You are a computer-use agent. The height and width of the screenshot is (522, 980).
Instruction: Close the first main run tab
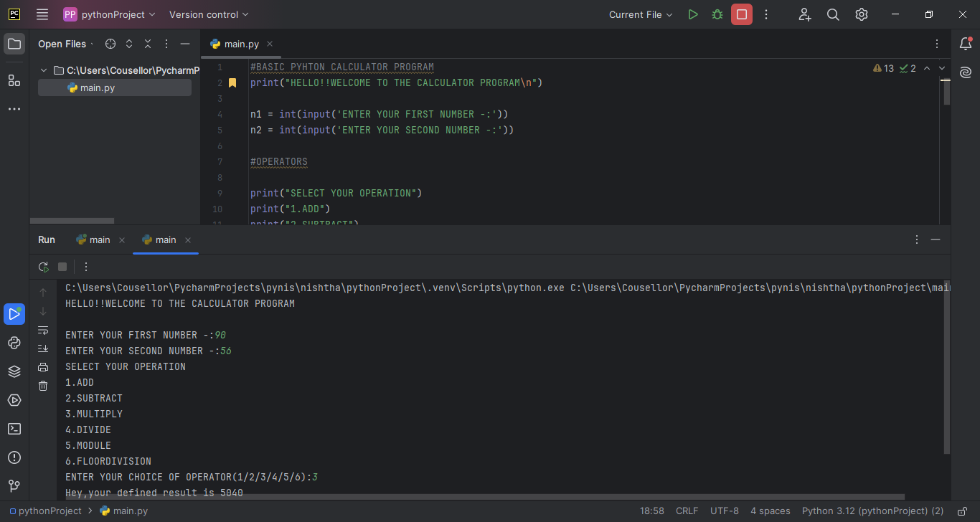tap(122, 239)
